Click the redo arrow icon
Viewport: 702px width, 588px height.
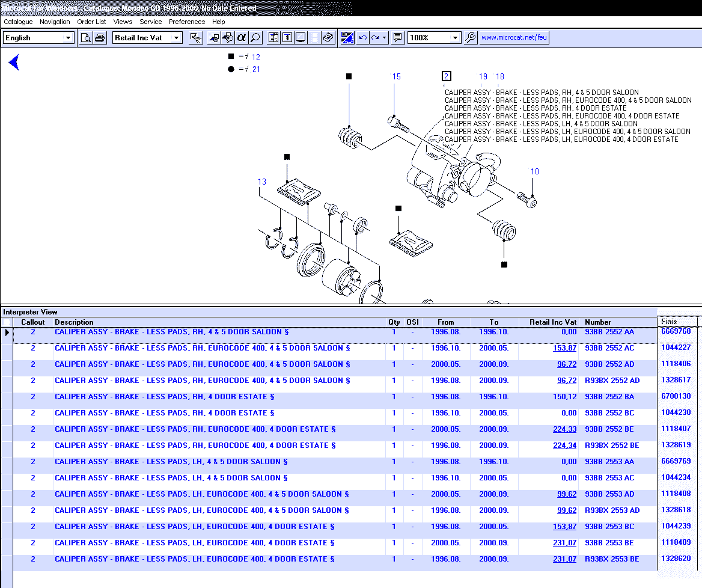pos(375,38)
